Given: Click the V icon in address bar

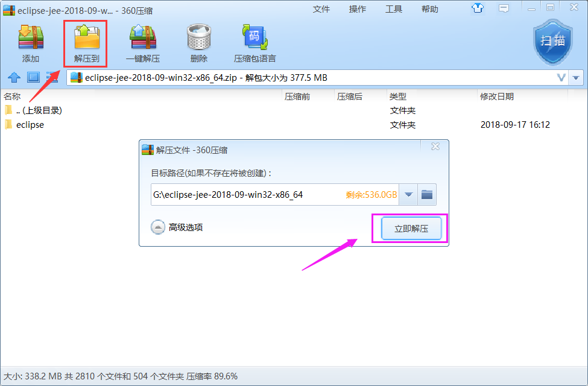Looking at the screenshot, I should (x=561, y=78).
